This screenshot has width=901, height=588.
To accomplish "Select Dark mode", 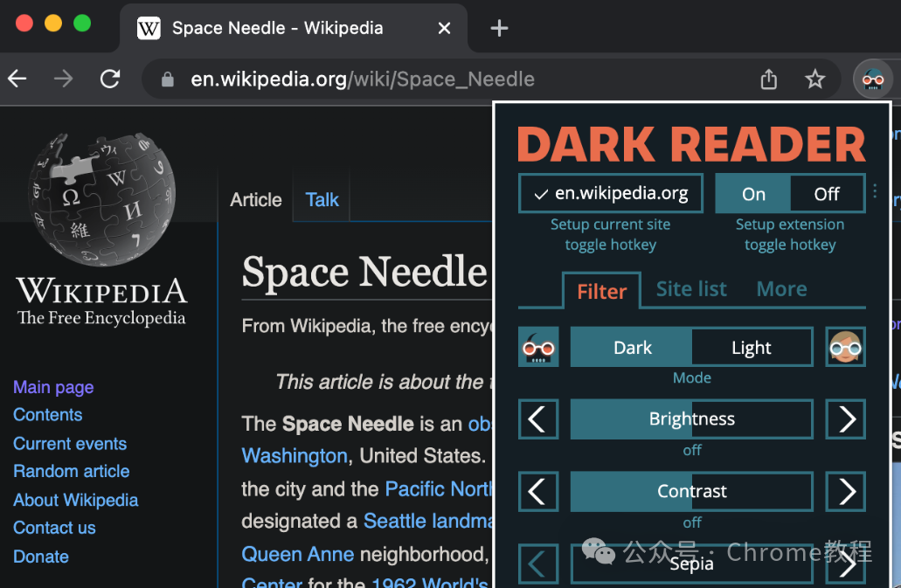I will [632, 347].
